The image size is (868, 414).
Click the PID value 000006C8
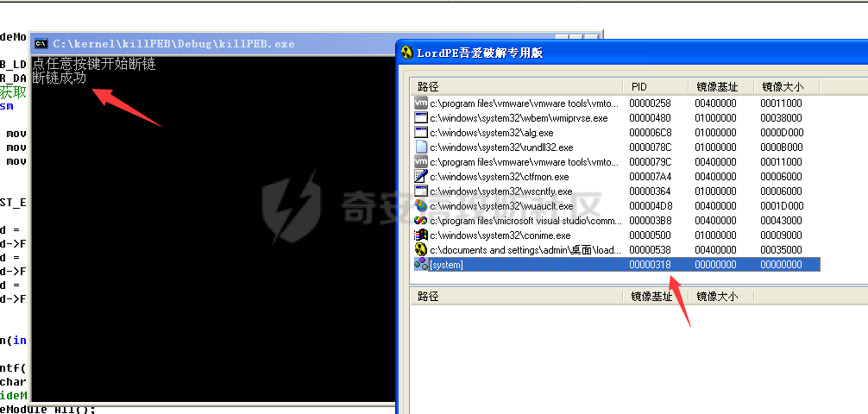(x=650, y=133)
